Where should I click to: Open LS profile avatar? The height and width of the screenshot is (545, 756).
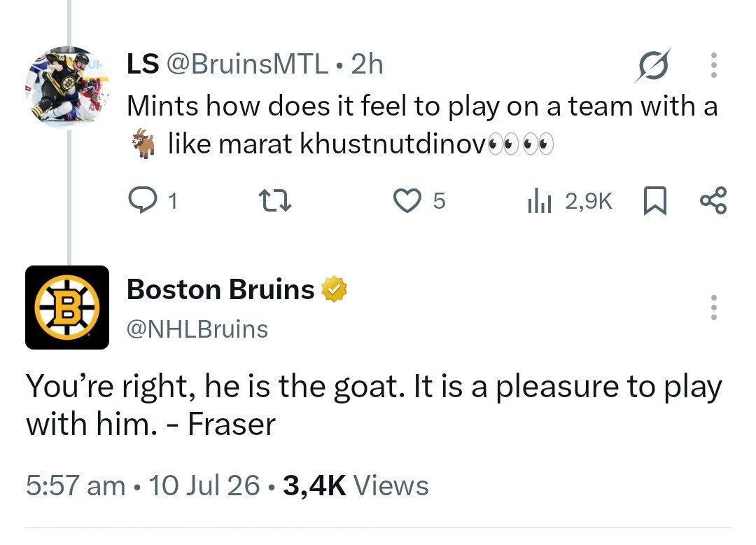(x=67, y=88)
